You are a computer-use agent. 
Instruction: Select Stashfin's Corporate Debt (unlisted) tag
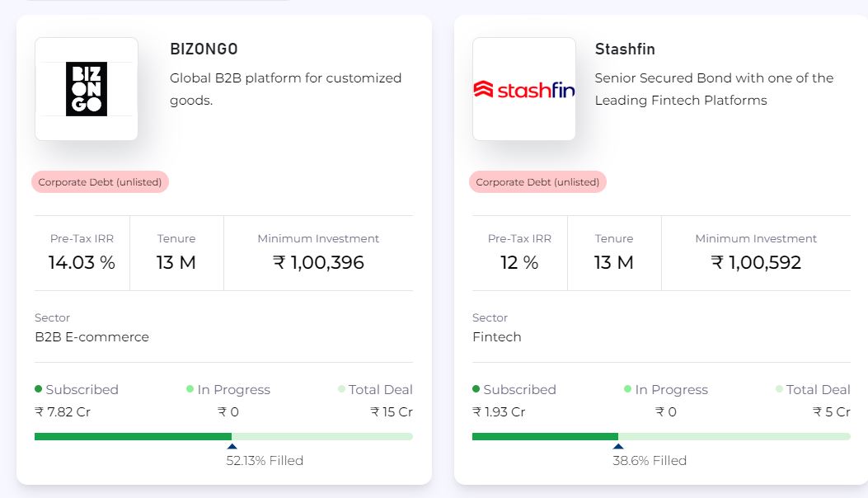point(537,182)
